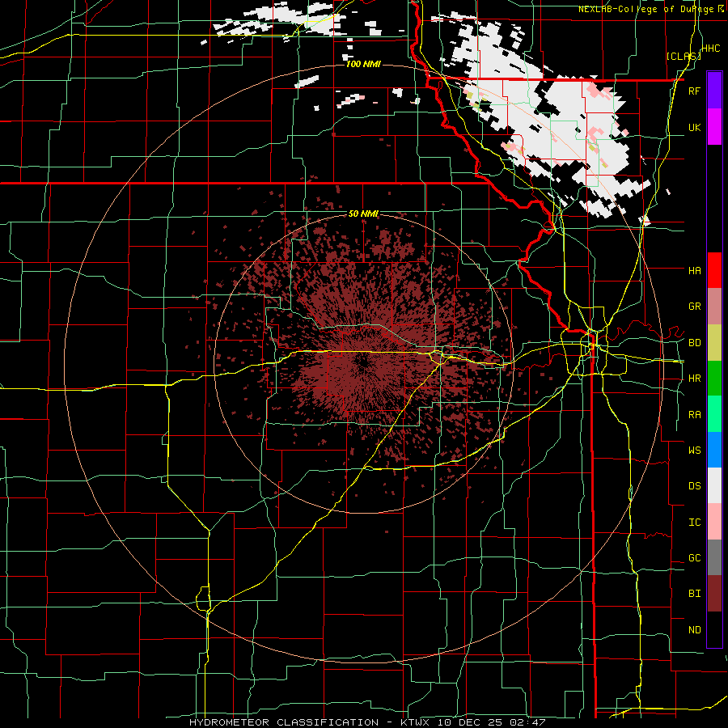Select the BD yellow legend color block

(x=714, y=343)
